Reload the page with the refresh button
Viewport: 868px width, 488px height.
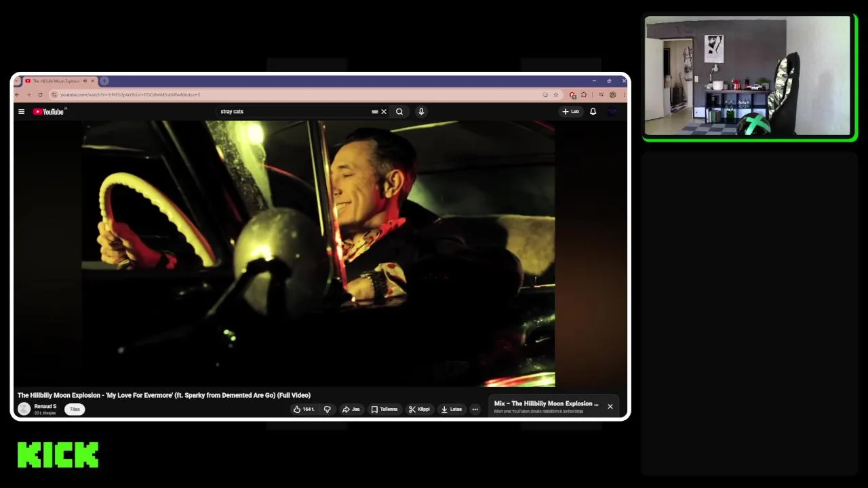click(x=40, y=95)
